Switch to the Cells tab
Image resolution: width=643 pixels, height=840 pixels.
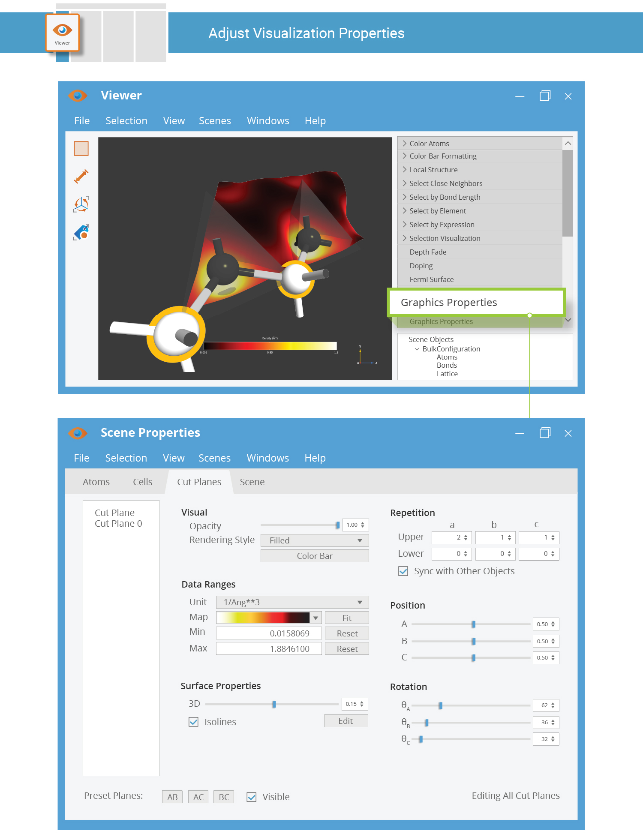coord(142,482)
